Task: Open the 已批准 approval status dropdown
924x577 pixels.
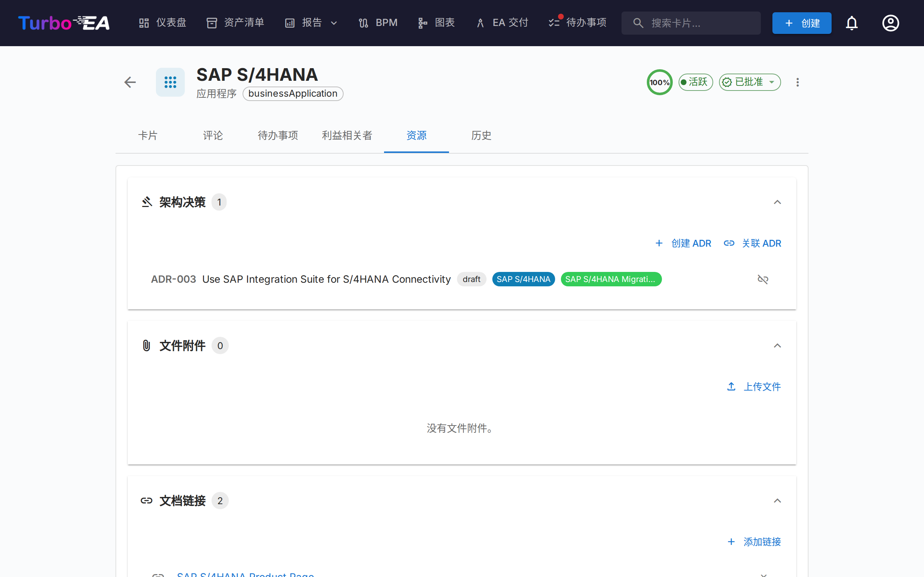Action: click(x=750, y=82)
